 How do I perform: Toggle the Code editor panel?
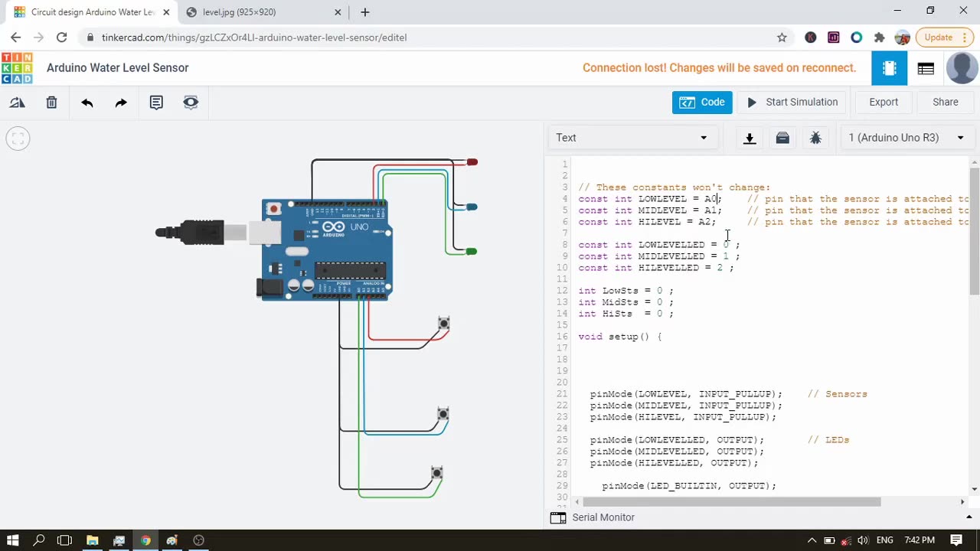pyautogui.click(x=702, y=102)
